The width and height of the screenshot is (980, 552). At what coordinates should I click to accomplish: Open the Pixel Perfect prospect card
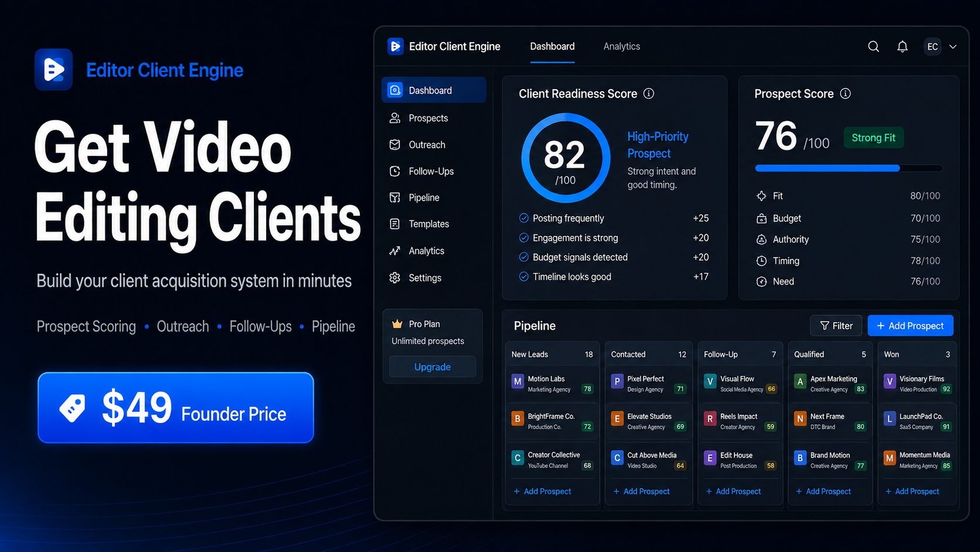point(648,384)
